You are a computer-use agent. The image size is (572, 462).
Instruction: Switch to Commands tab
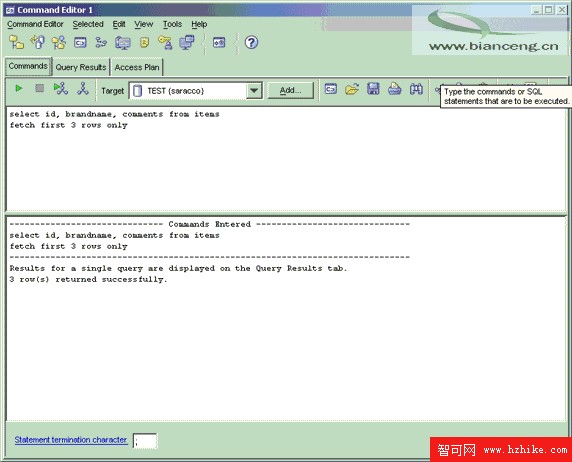pyautogui.click(x=28, y=66)
